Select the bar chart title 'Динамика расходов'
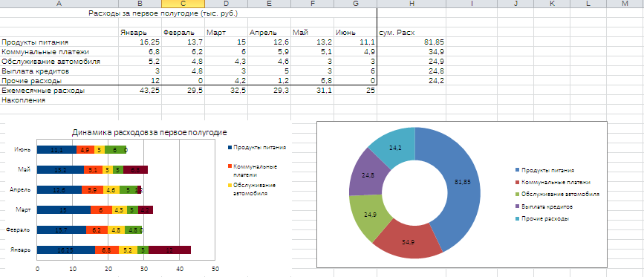The height and width of the screenshot is (277, 644). (x=149, y=132)
